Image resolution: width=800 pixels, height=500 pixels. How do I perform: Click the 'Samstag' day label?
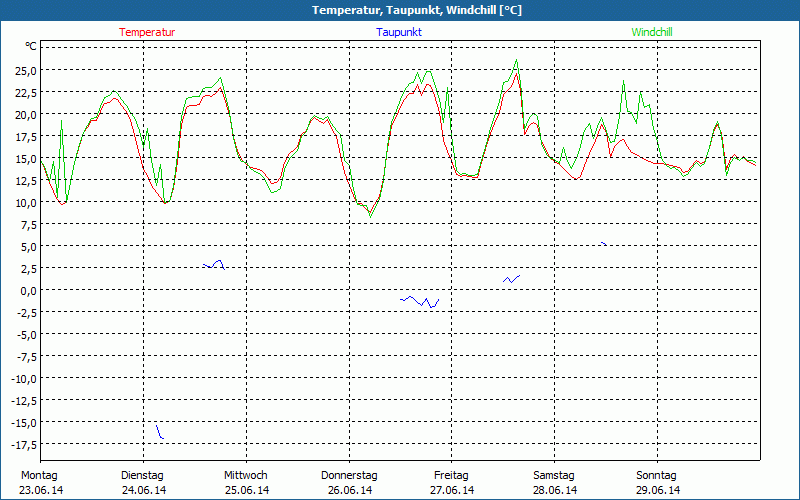click(x=554, y=476)
